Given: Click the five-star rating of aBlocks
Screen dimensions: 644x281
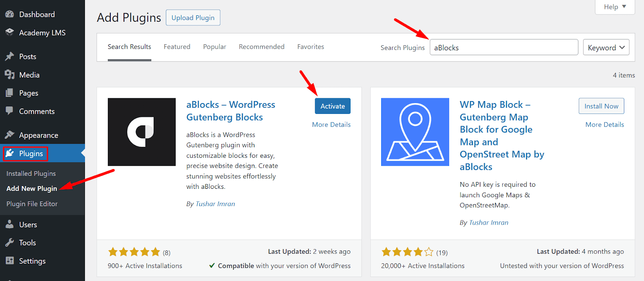Looking at the screenshot, I should tap(134, 252).
